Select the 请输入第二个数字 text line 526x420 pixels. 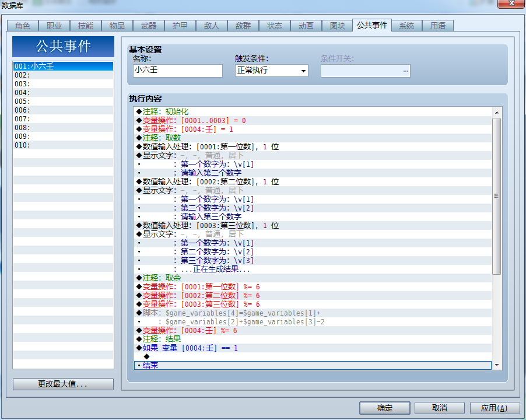point(313,173)
